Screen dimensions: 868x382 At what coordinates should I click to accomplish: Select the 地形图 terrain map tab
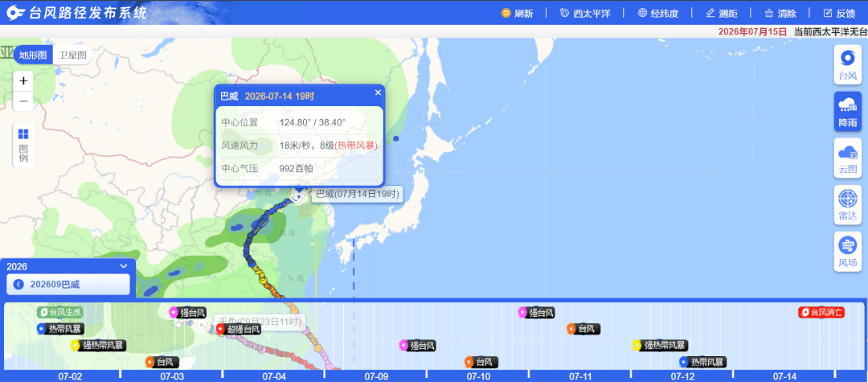[34, 55]
